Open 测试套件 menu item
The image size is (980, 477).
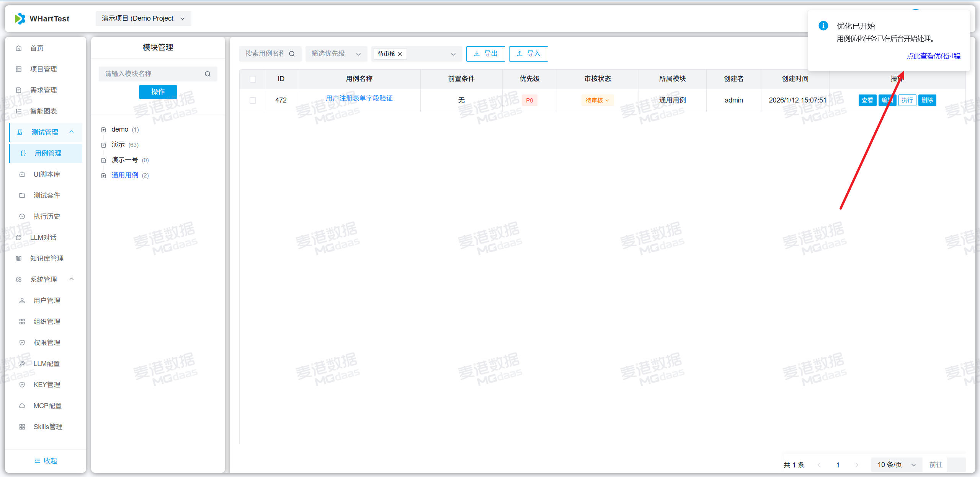click(x=47, y=195)
